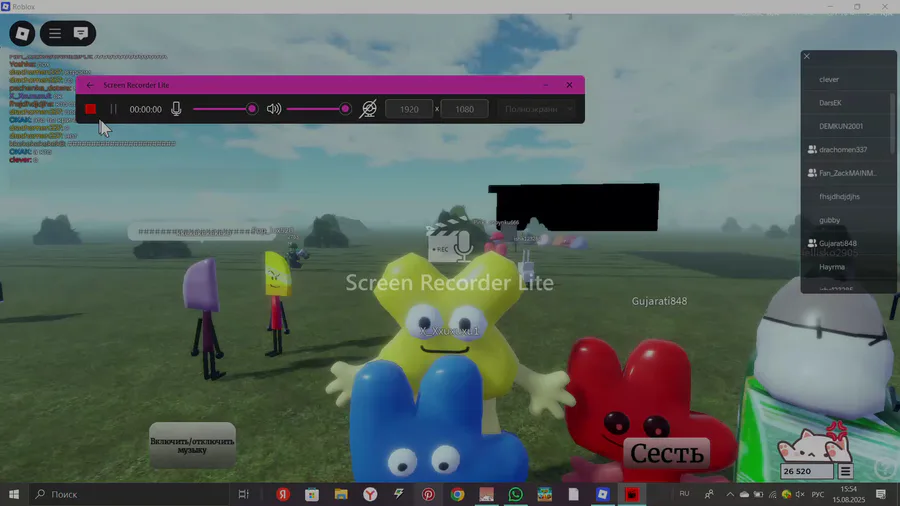Close the Roblox player list panel
900x506 pixels.
[x=807, y=56]
